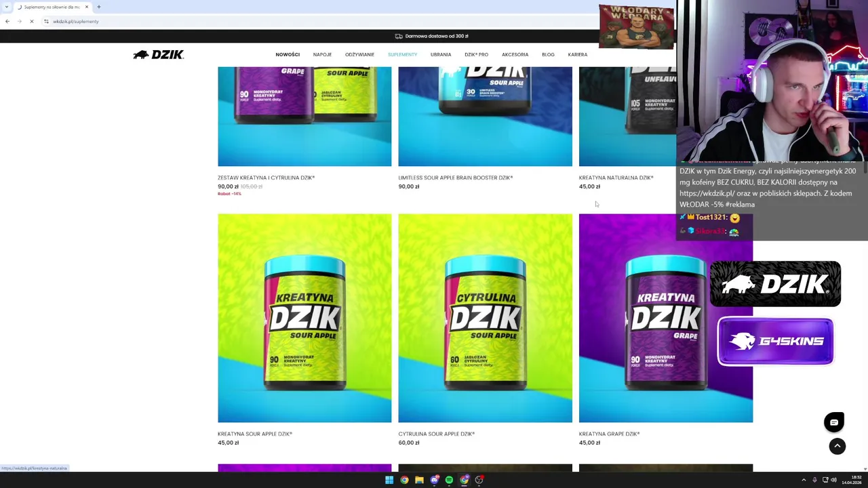Viewport: 868px width, 488px height.
Task: Open the chat widget bubble icon
Action: click(x=834, y=422)
